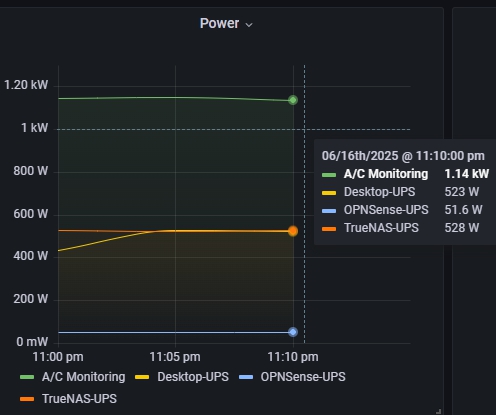The image size is (496, 415).
Task: Click the 800 W y-axis label
Action: click(31, 171)
